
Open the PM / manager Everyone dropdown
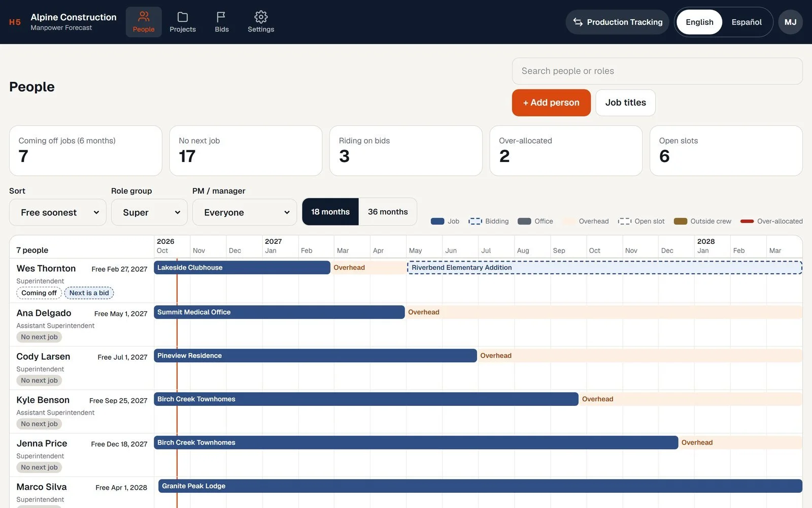click(x=245, y=212)
